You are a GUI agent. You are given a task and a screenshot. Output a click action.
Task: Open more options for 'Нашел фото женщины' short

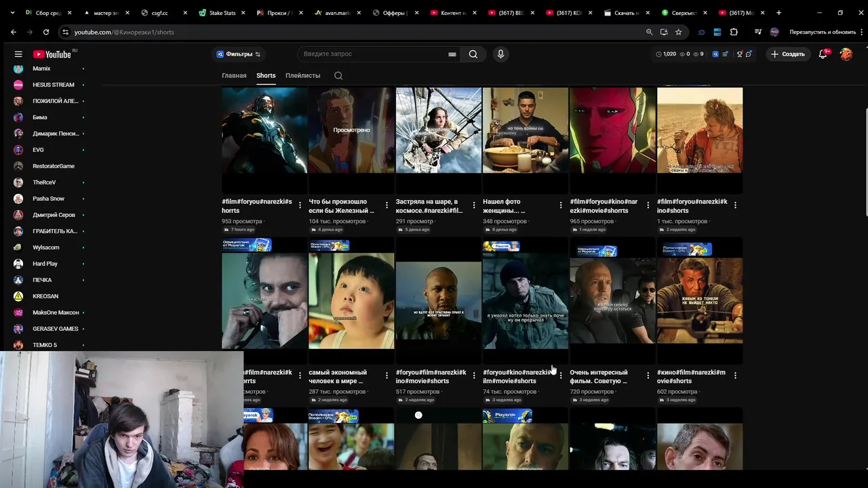pos(560,205)
